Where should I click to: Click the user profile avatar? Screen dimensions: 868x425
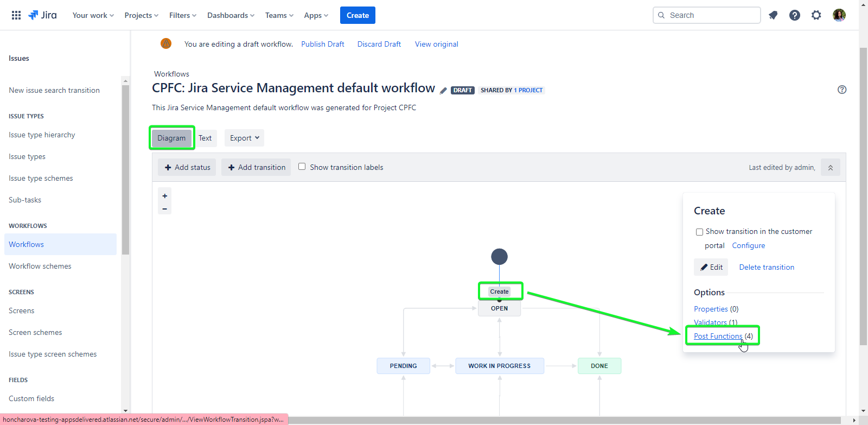point(839,15)
